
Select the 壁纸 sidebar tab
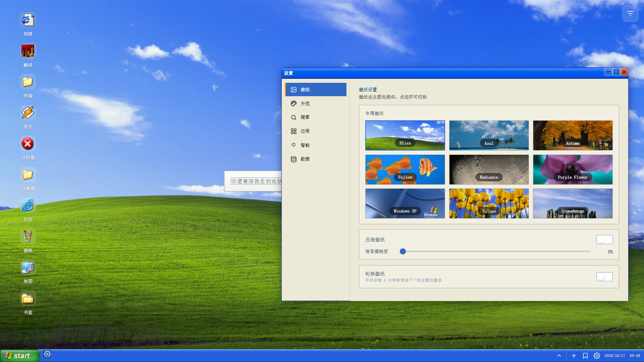[x=316, y=89]
